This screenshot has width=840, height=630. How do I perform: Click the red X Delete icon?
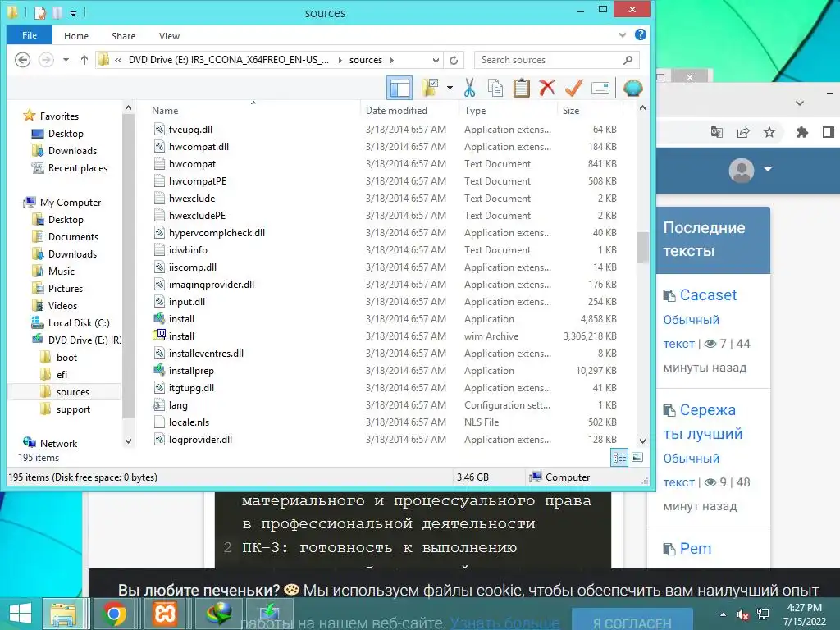(x=547, y=87)
